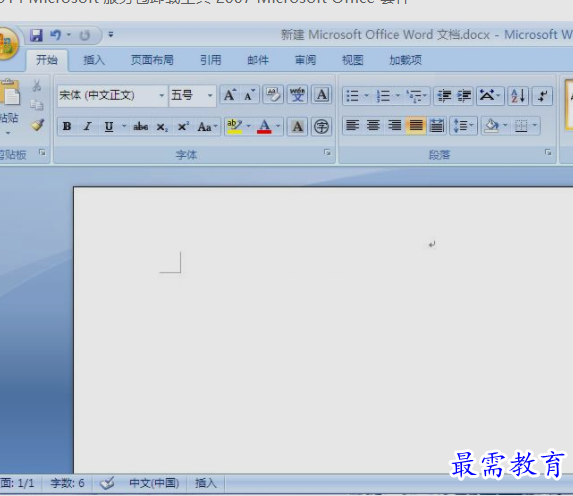
Task: Switch to the 插入 ribbon tab
Action: click(94, 60)
